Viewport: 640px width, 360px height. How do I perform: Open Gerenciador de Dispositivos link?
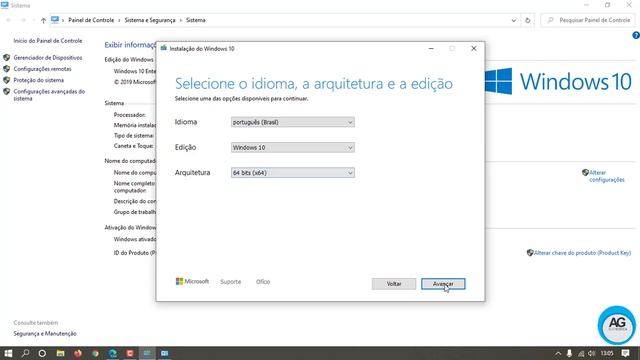[48, 58]
